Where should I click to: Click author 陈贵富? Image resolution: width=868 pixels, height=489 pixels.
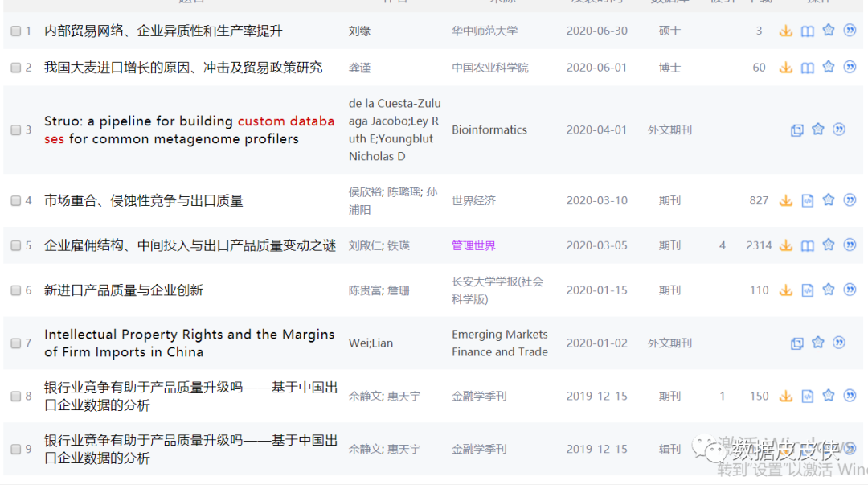coord(366,290)
